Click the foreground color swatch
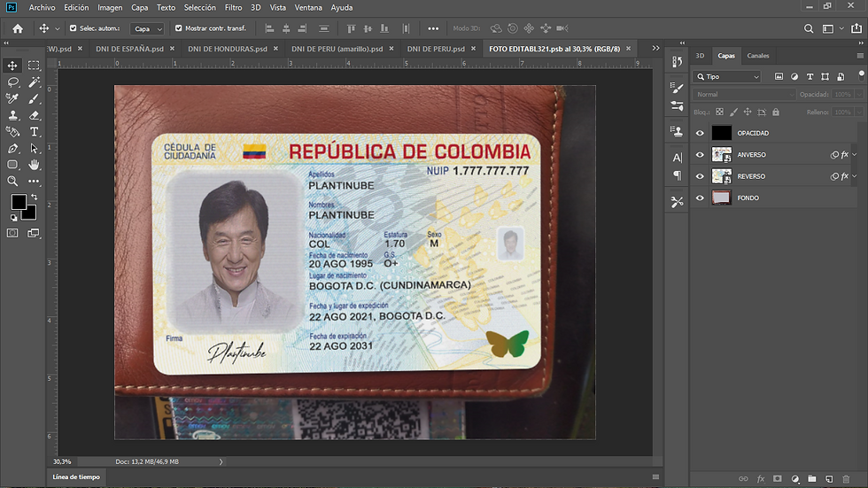This screenshot has width=868, height=488. click(19, 202)
